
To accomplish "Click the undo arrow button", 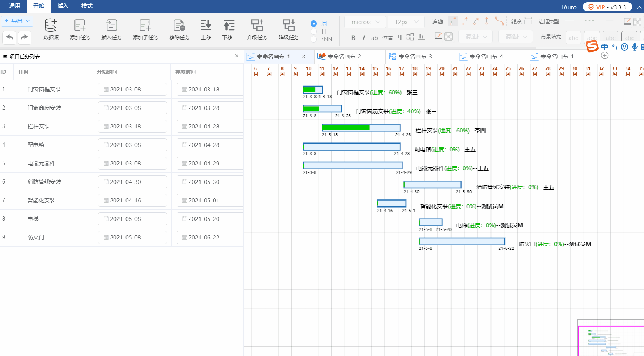I will [10, 37].
